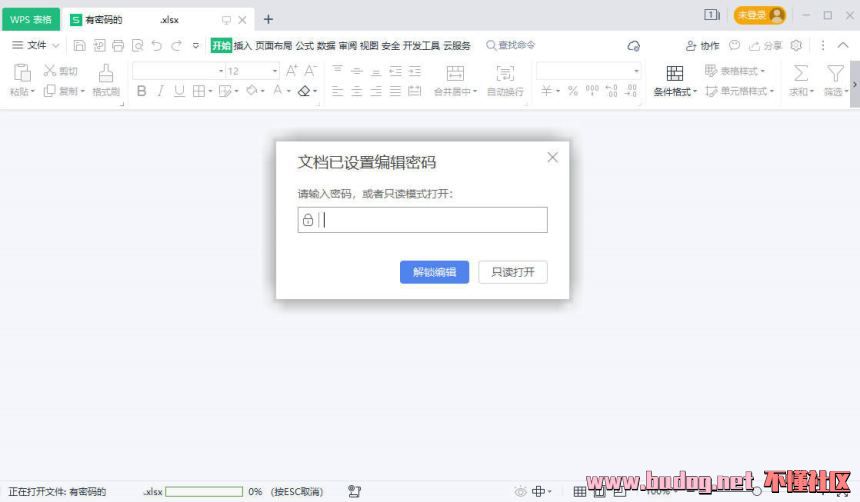Toggle Italic formatting

160,91
